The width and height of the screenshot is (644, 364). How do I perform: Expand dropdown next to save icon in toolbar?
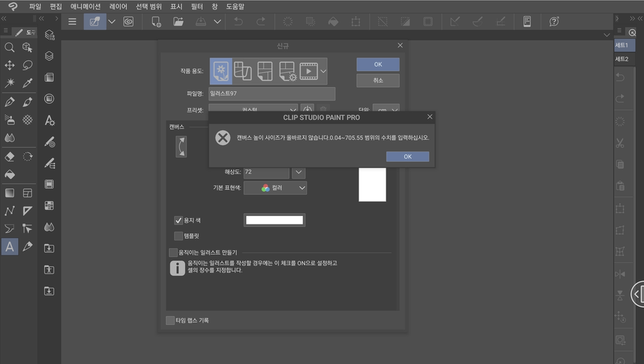(x=217, y=21)
